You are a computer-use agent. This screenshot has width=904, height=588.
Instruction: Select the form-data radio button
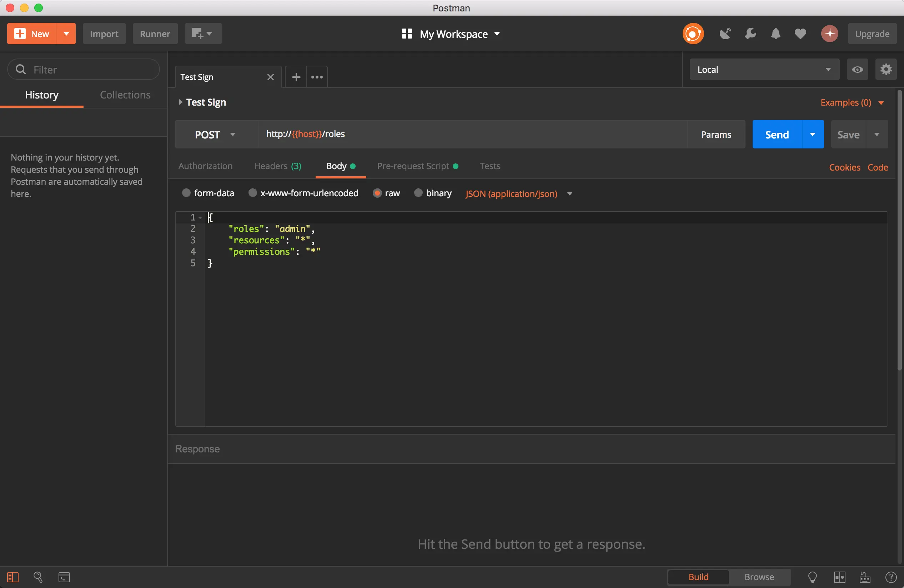coord(186,193)
